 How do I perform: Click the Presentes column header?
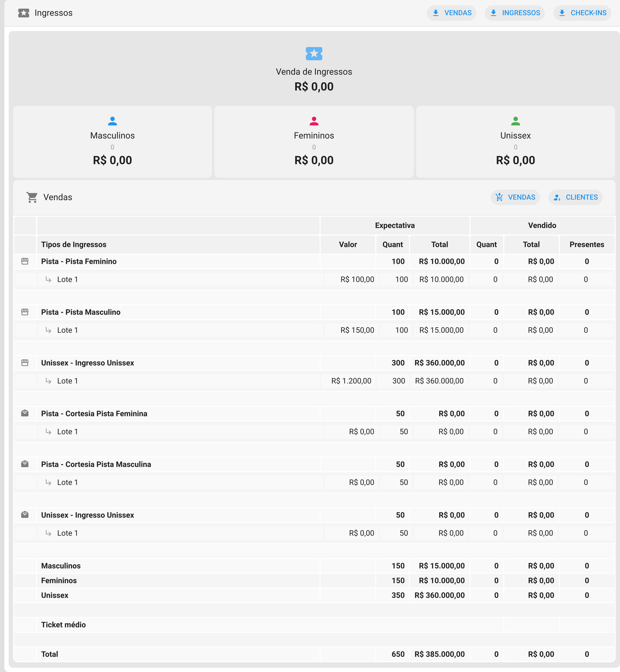click(x=587, y=244)
